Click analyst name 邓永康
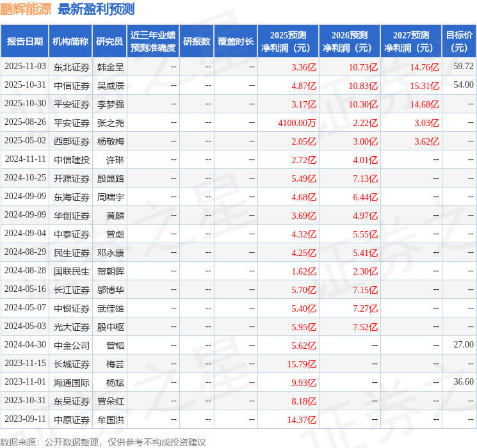This screenshot has width=477, height=448. coord(111,253)
